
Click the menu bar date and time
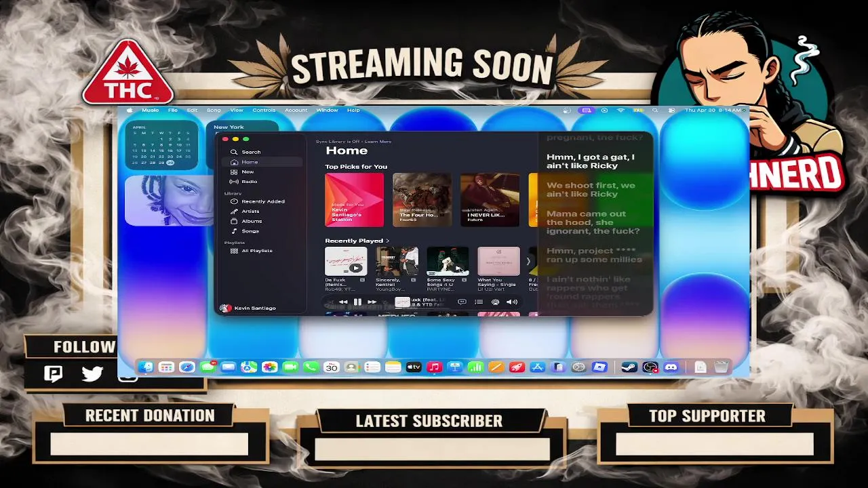pyautogui.click(x=713, y=110)
